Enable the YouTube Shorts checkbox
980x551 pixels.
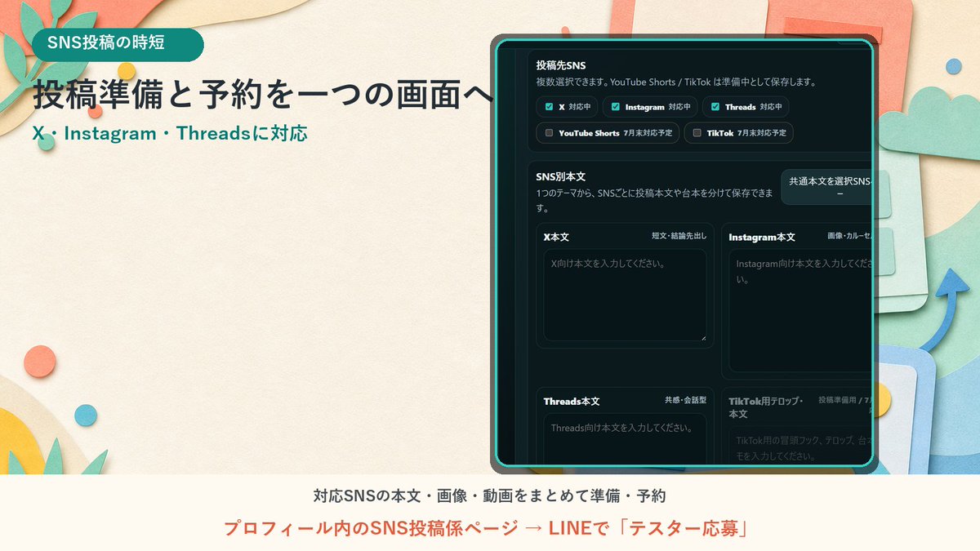pyautogui.click(x=549, y=133)
